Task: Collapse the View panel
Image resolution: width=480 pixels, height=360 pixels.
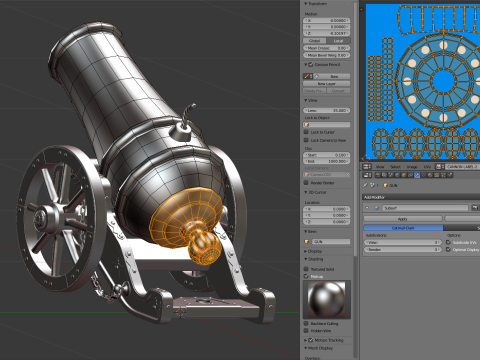Action: pos(306,100)
